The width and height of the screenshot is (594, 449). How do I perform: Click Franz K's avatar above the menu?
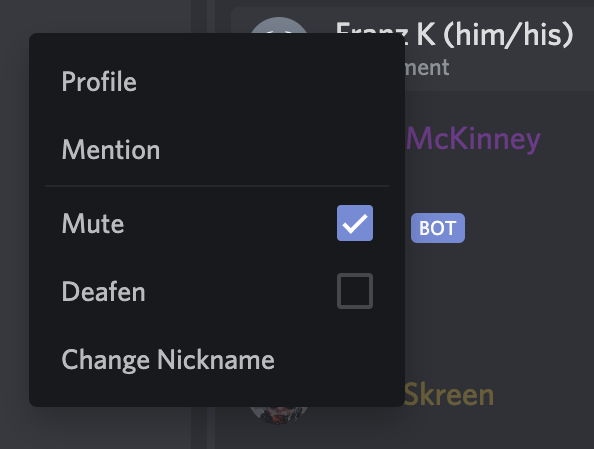[278, 25]
